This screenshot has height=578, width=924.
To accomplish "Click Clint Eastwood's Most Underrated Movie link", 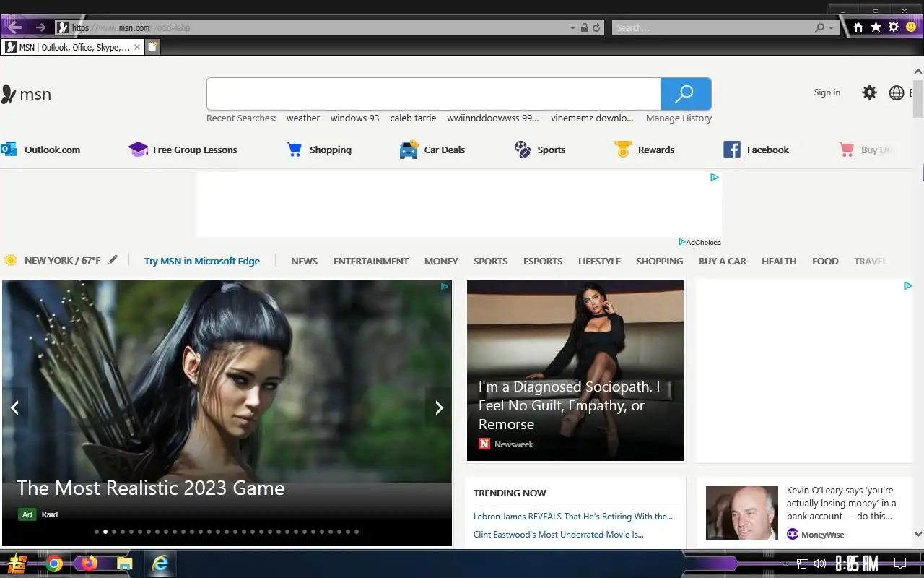I will click(x=559, y=535).
